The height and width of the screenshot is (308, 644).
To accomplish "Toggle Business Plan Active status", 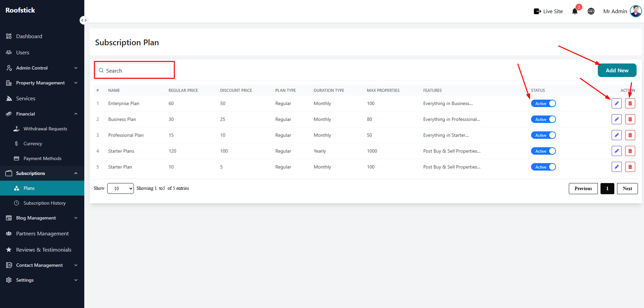I will click(x=543, y=119).
